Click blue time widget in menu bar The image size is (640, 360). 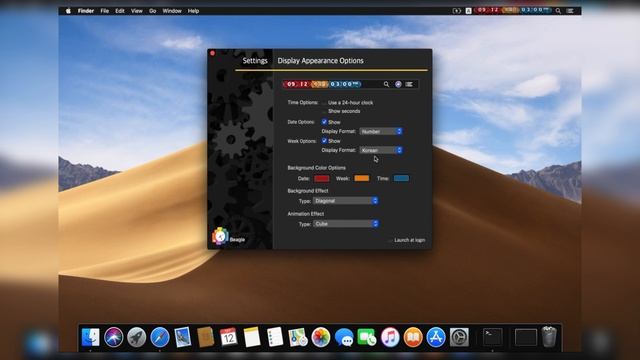[x=535, y=10]
